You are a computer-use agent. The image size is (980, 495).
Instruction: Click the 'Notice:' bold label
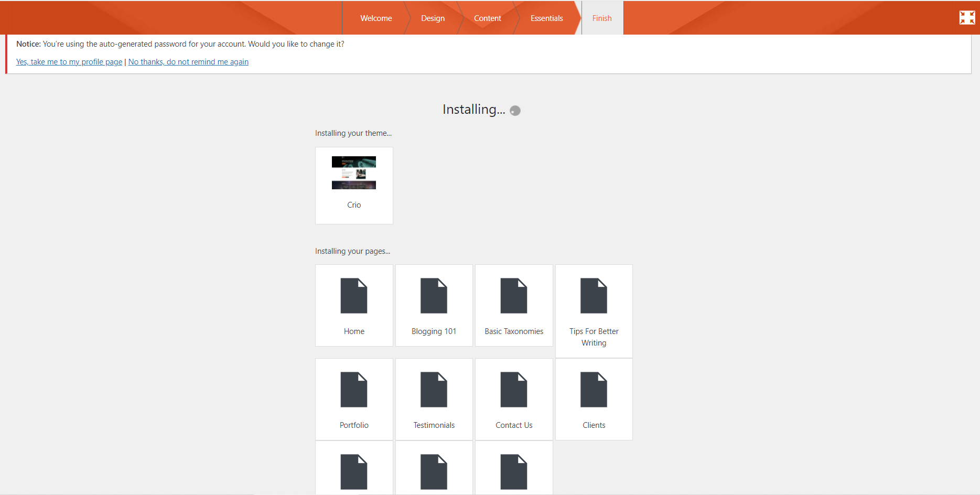pyautogui.click(x=28, y=44)
